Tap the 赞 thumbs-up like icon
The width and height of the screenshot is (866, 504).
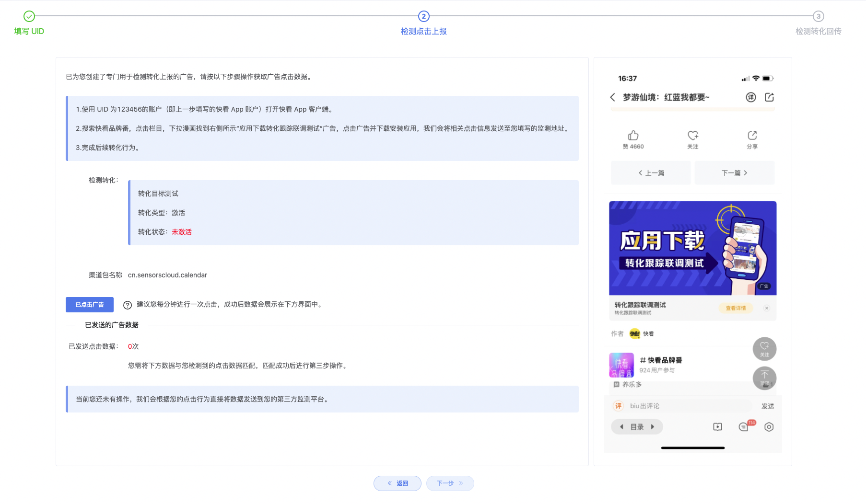click(633, 136)
